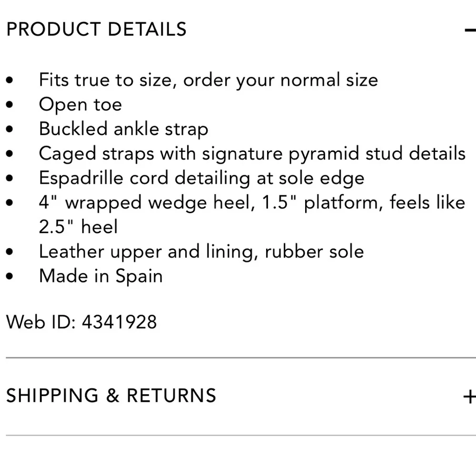Click the Web ID number 4341928
The width and height of the screenshot is (476, 476).
pyautogui.click(x=119, y=322)
